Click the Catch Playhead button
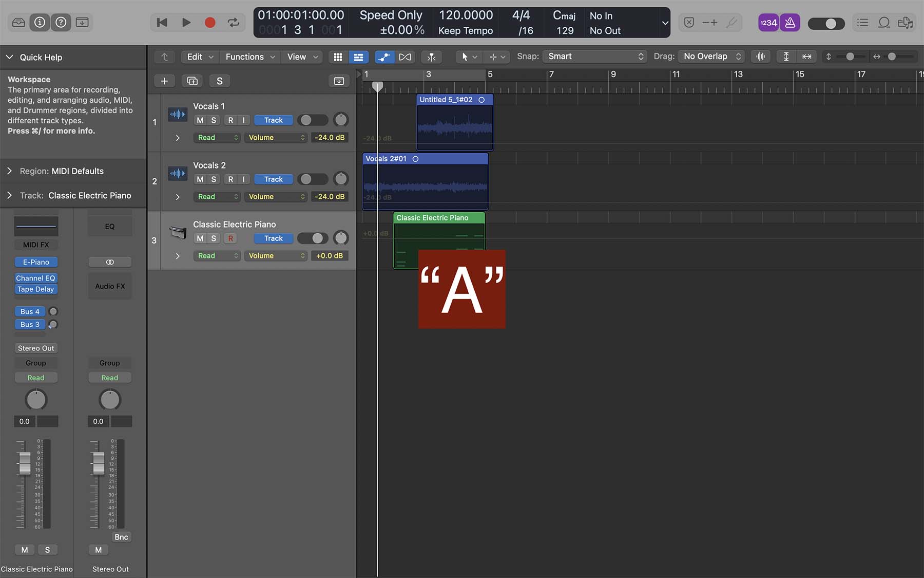Viewport: 924px width, 578px height. [431, 57]
